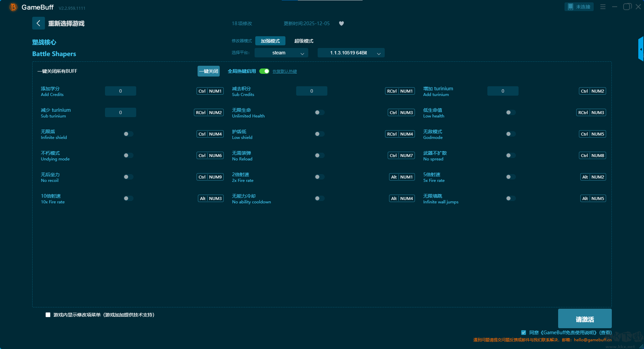Select the 加强模式 tab
This screenshot has height=349, width=644.
click(270, 41)
